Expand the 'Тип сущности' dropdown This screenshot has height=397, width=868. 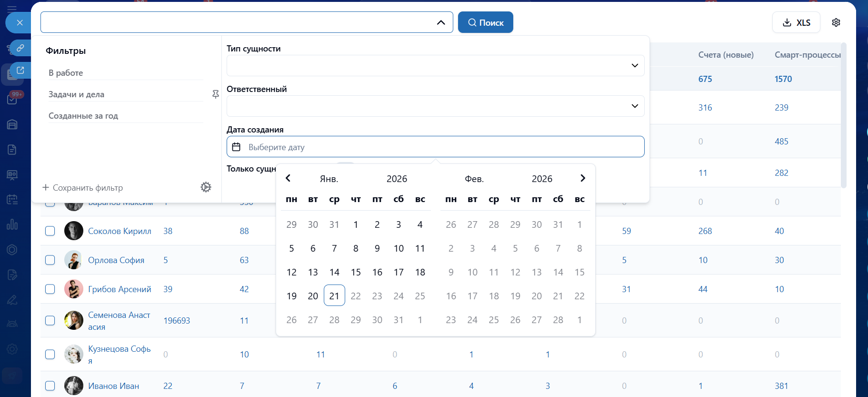[435, 65]
